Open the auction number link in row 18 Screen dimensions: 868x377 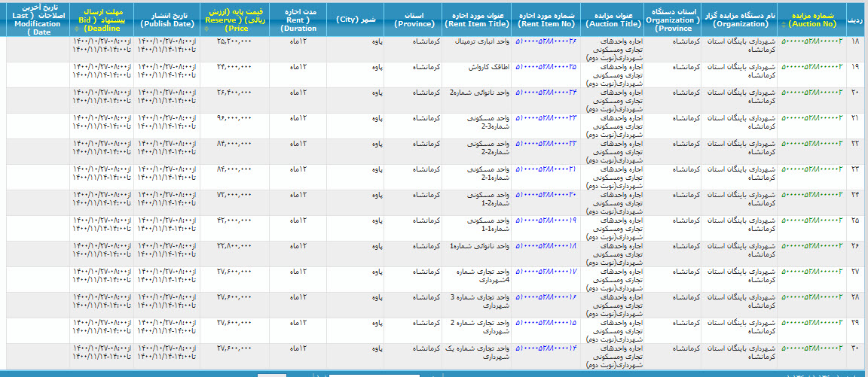pyautogui.click(x=812, y=41)
